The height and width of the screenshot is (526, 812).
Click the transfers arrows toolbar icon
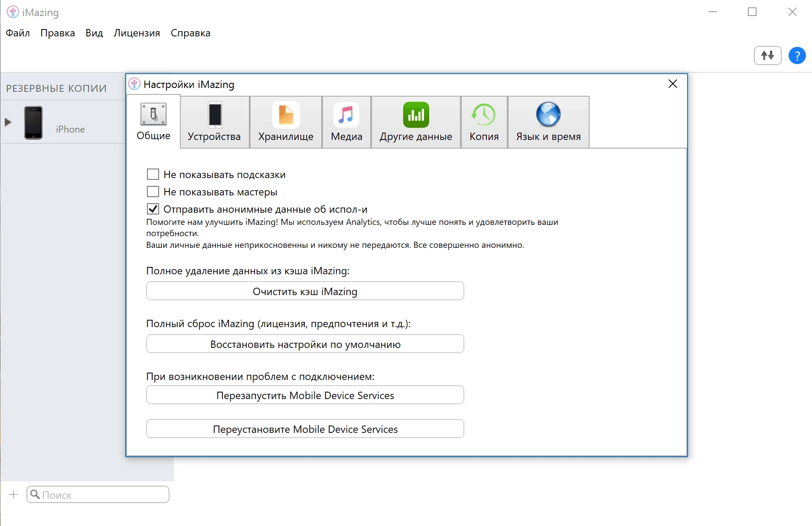tap(767, 55)
